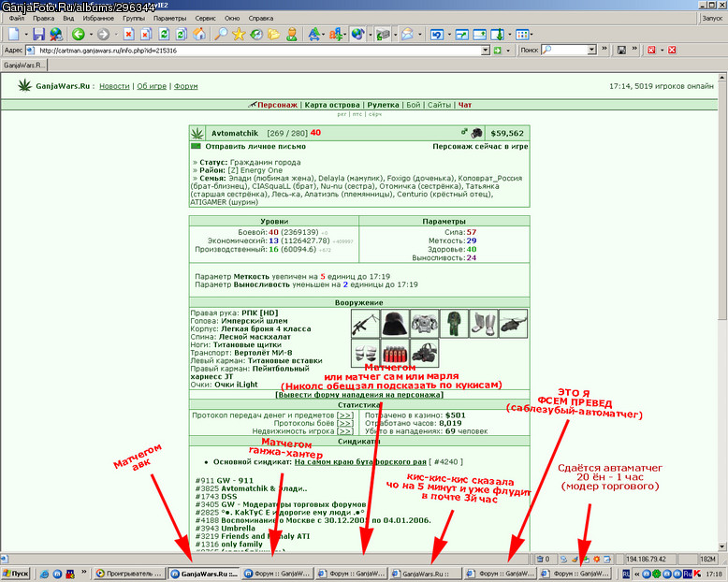Viewport: 728px width, 582px height.
Task: Open the Сервис menu
Action: coord(205,18)
